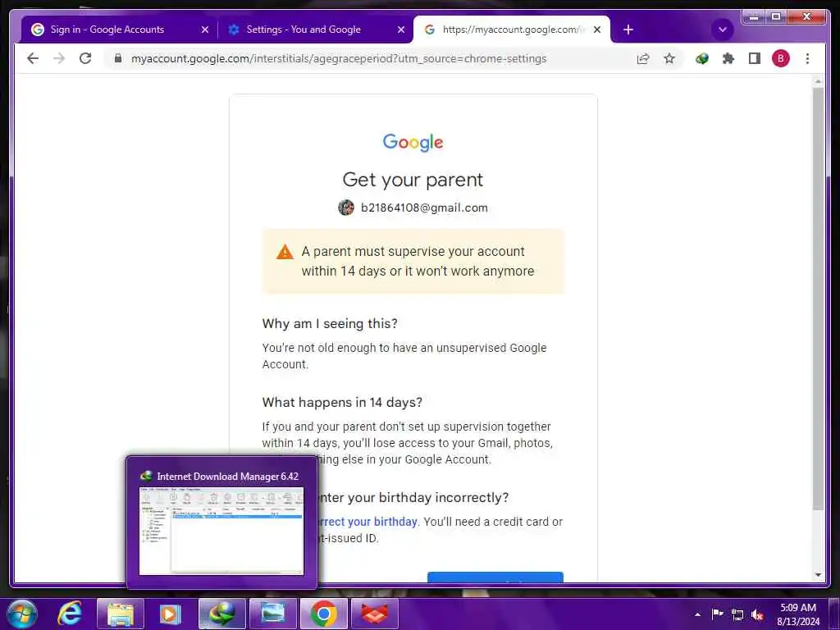Click the page vertical scrollbar thumb
Screen dimensions: 840x630
tap(818, 298)
